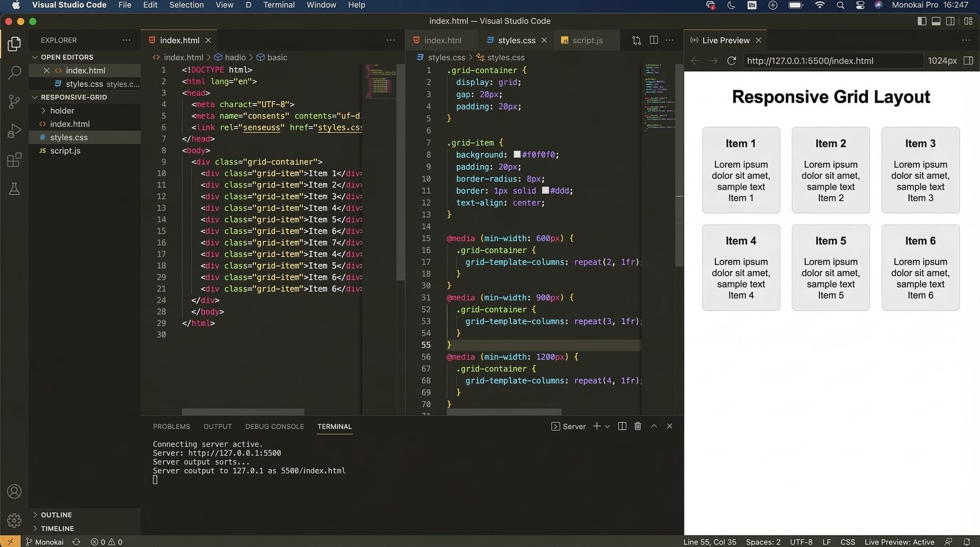Kill terminal with trash icon
This screenshot has height=547, width=980.
click(x=637, y=426)
